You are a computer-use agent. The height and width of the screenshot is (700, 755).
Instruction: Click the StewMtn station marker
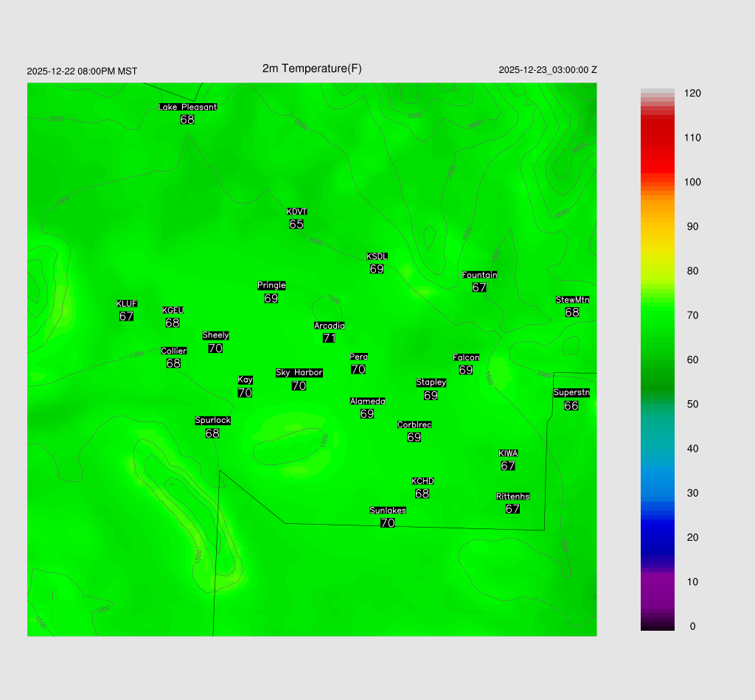tap(572, 307)
